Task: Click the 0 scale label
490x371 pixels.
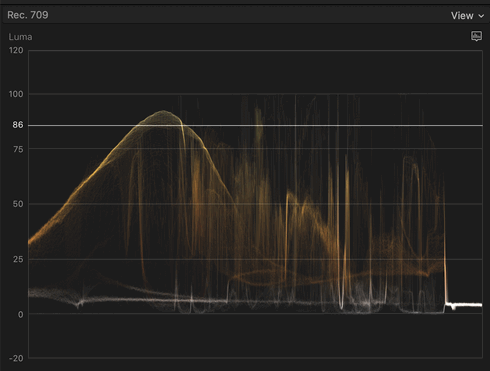Action: (21, 314)
